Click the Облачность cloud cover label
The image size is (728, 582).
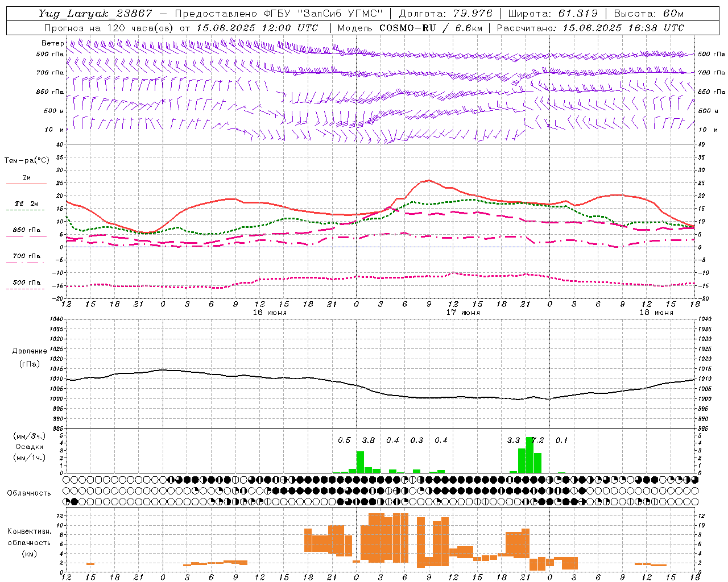pyautogui.click(x=29, y=493)
